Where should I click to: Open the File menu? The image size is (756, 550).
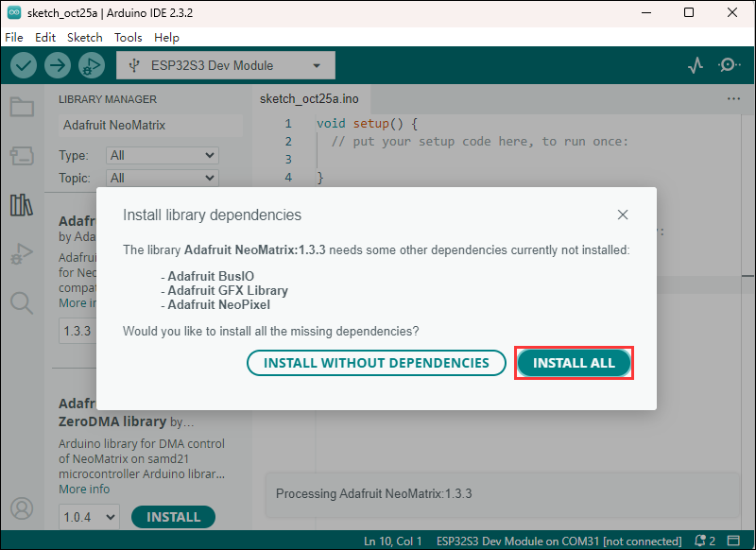click(14, 37)
